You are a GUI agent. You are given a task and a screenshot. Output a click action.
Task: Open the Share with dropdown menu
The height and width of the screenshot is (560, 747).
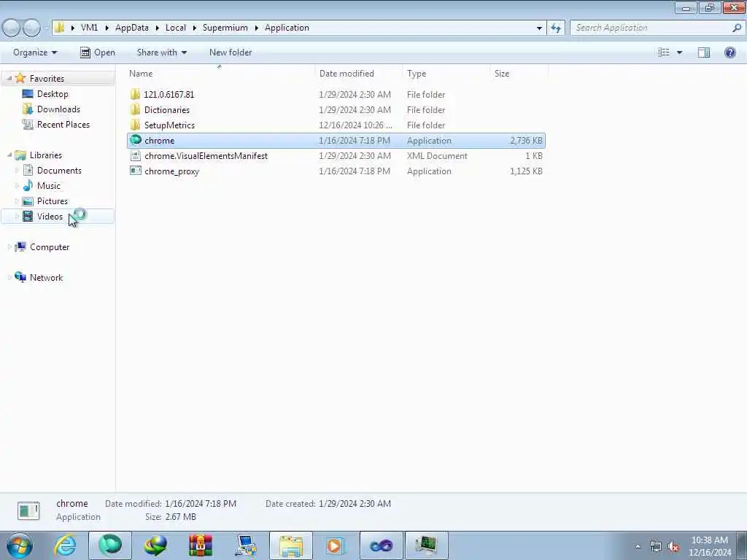161,52
